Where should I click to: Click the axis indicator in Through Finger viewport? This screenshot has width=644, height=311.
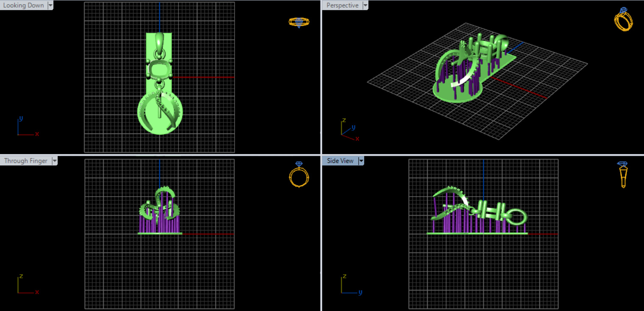coord(26,285)
